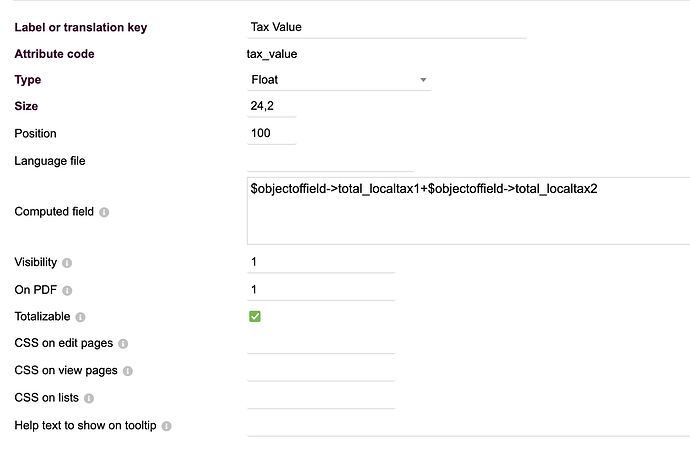Click the CSS on lists input field
690x451 pixels.
[320, 397]
